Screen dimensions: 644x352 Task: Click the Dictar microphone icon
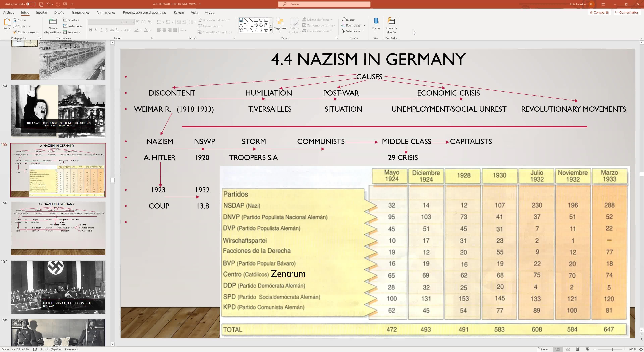[376, 22]
